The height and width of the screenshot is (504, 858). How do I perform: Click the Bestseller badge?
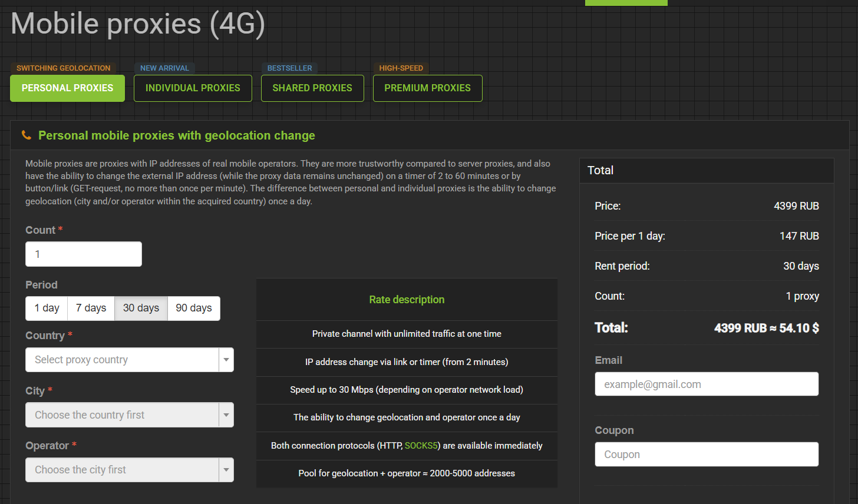290,68
